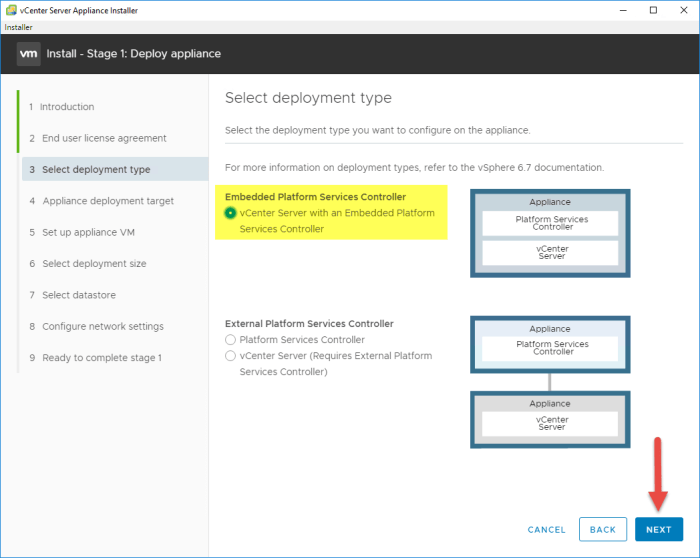
Task: Click the CANCEL link button
Action: pos(546,529)
